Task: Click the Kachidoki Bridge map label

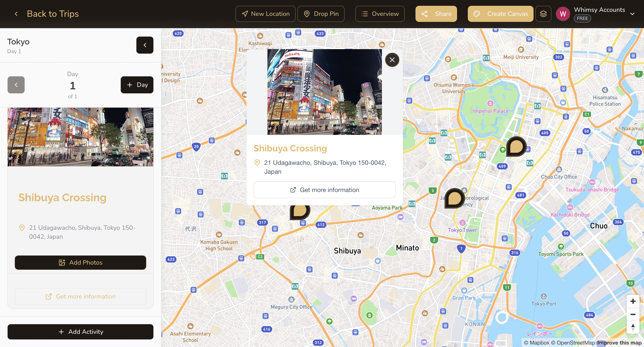Action: 570,215
